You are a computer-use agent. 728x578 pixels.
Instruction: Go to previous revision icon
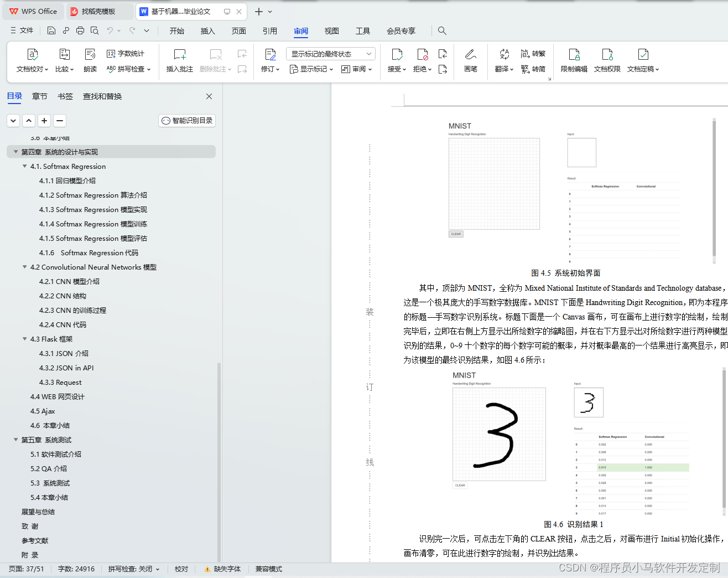(x=443, y=54)
